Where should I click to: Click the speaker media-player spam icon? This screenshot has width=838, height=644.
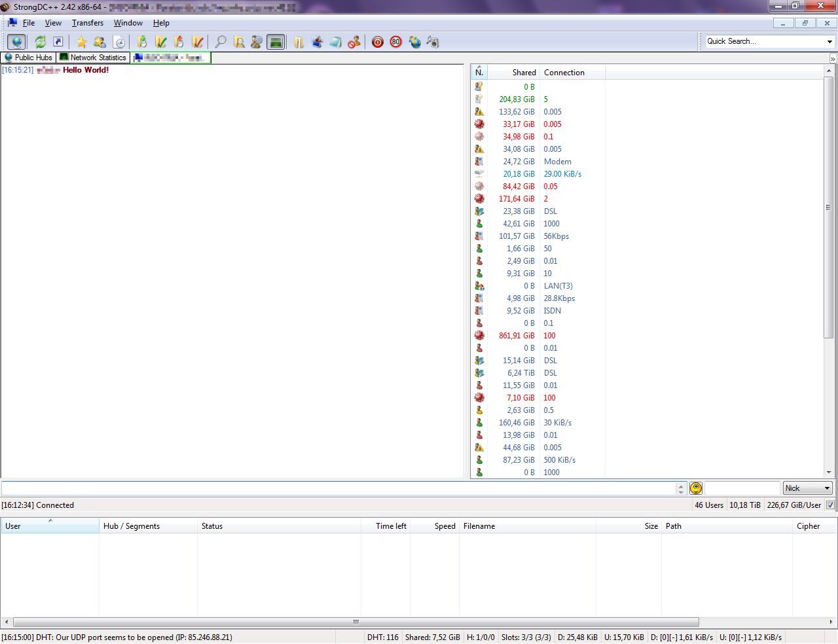(x=433, y=42)
